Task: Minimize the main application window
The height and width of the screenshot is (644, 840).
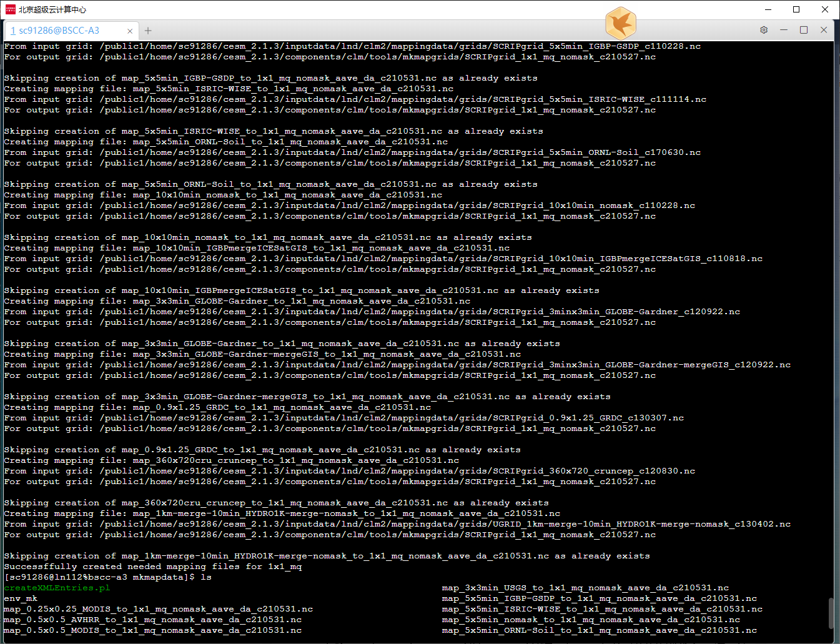Action: (768, 9)
